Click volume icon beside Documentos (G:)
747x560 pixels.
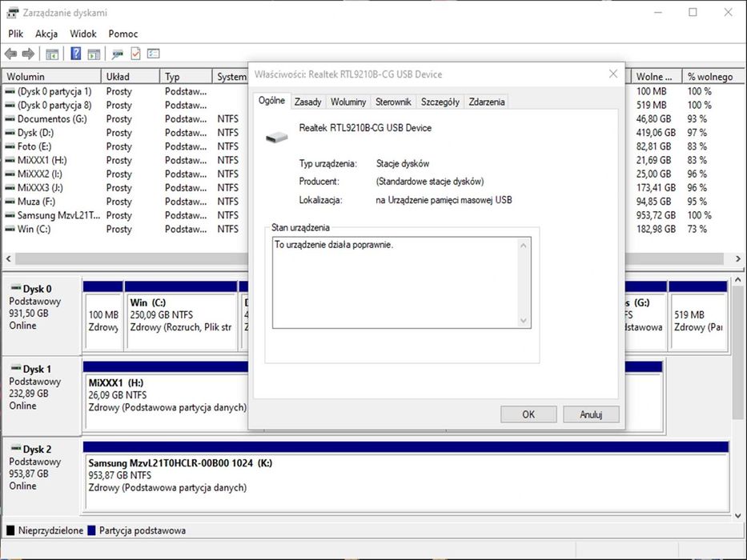tap(10, 119)
